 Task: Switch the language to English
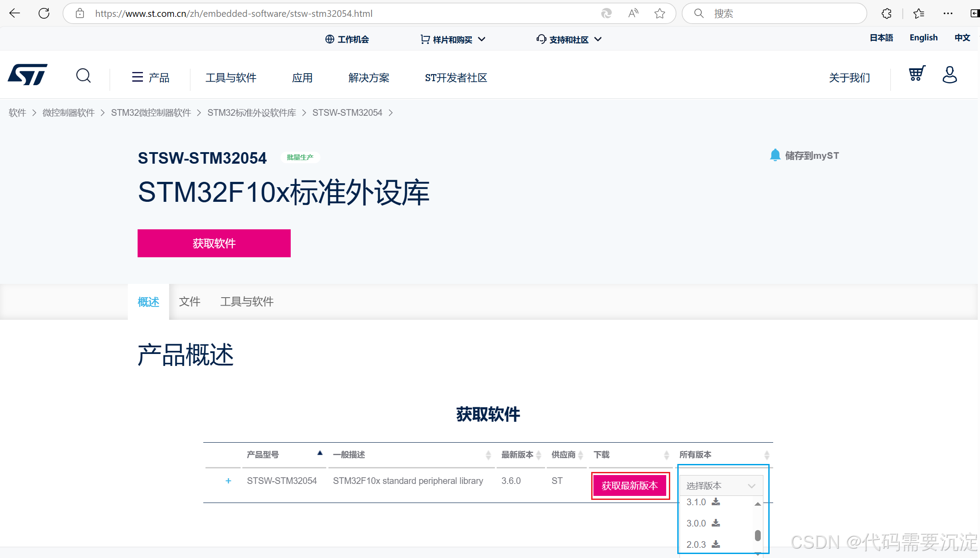pos(923,38)
